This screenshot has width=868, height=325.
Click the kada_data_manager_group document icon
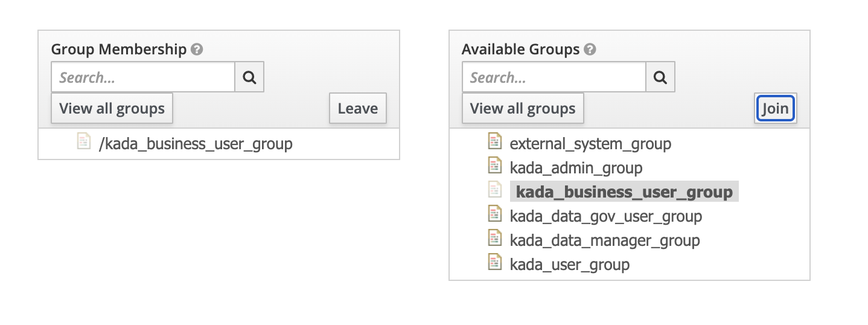495,239
